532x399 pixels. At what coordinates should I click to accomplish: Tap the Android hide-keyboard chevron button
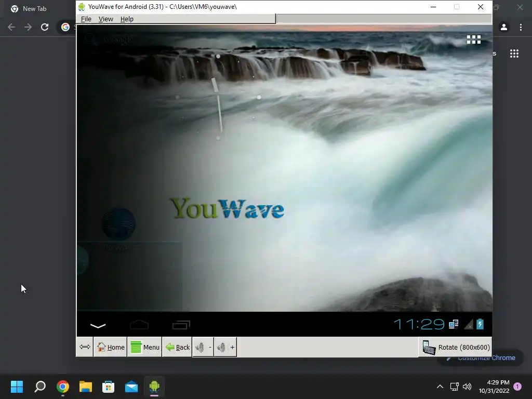(x=98, y=326)
